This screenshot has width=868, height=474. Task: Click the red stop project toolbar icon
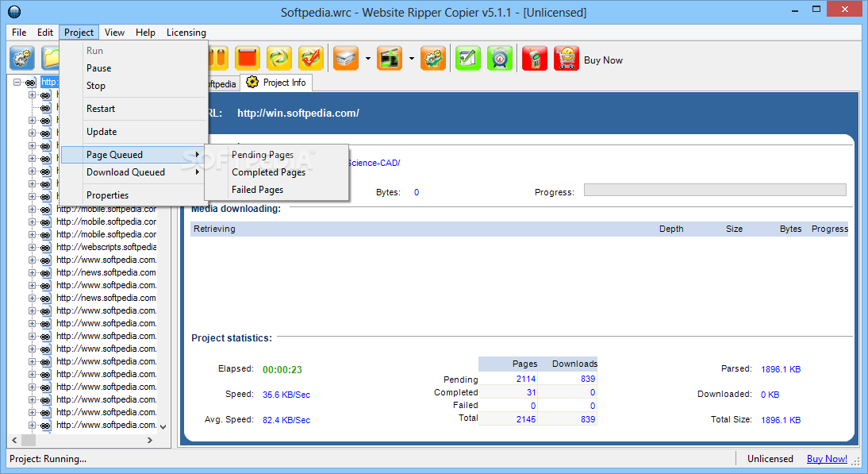248,58
